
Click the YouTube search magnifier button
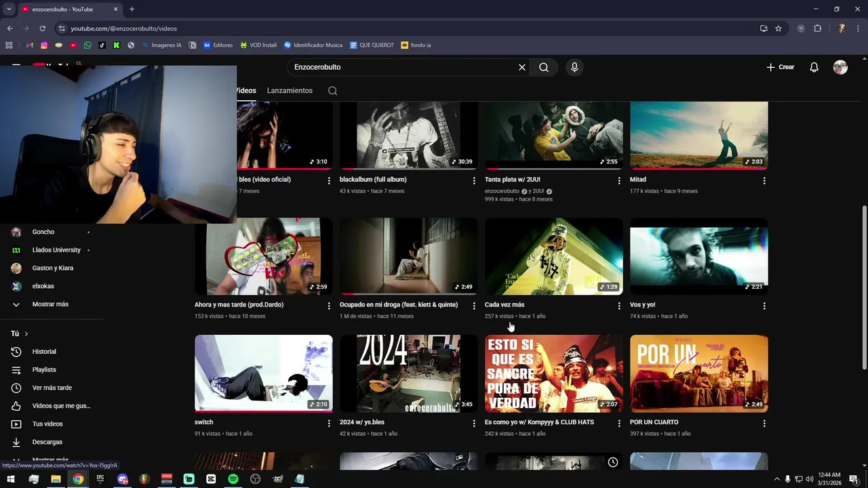tap(544, 67)
